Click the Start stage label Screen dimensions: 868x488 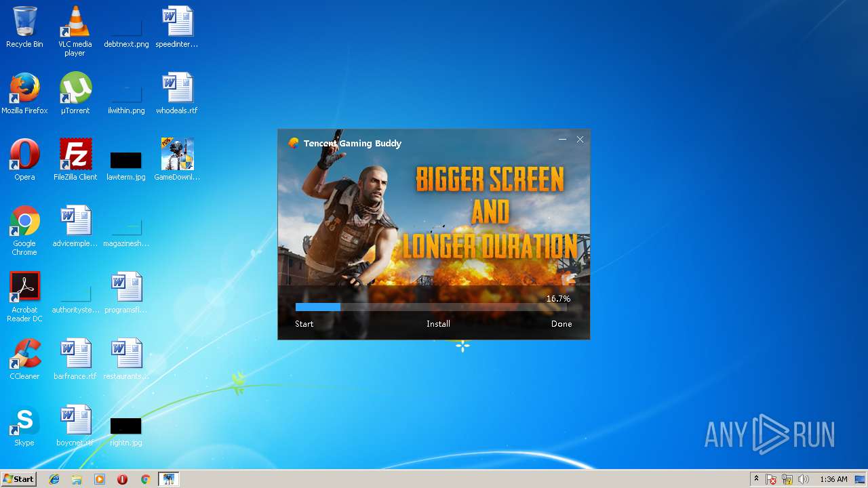click(304, 324)
